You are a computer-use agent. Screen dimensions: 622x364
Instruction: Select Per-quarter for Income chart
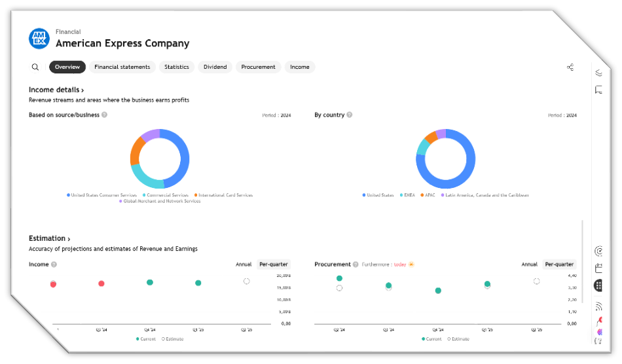coord(274,264)
